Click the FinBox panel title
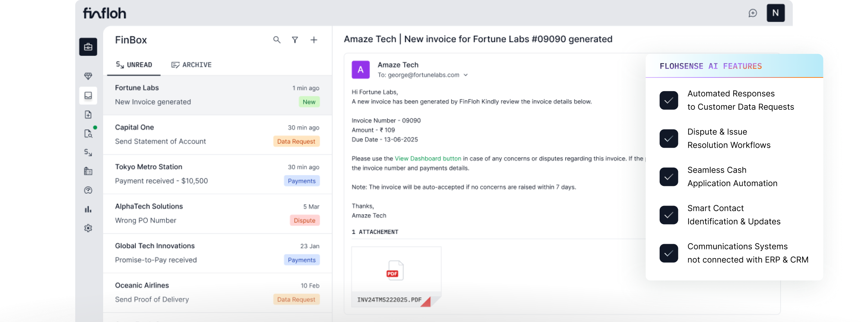 point(131,40)
